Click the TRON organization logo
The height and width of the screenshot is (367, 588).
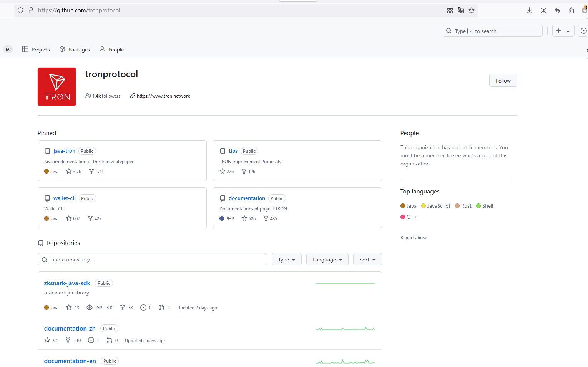coord(57,87)
